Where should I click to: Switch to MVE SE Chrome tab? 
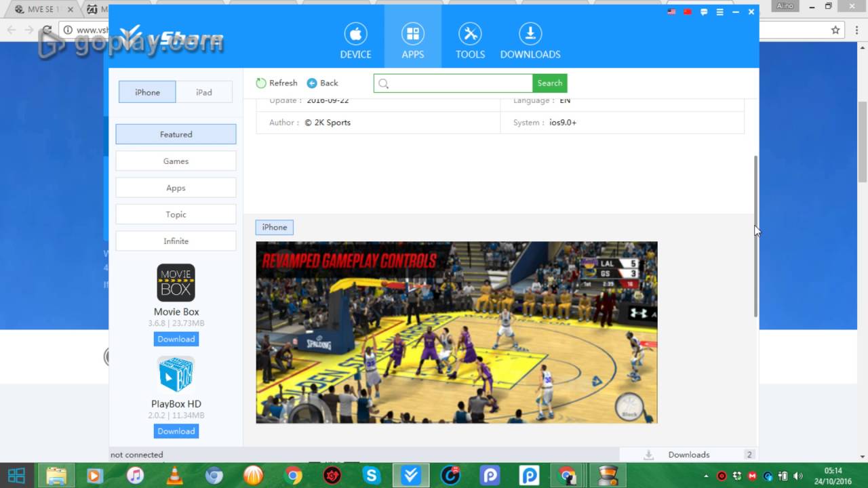click(x=42, y=9)
